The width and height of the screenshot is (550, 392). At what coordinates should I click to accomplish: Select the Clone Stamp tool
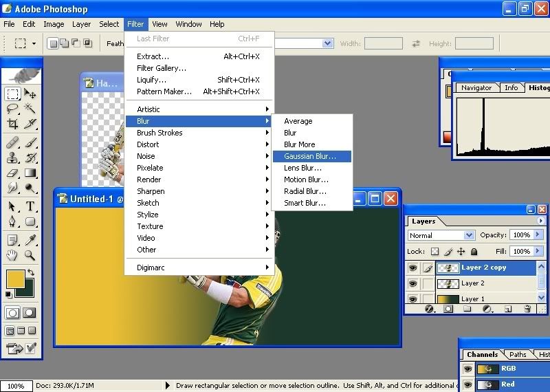(x=13, y=157)
